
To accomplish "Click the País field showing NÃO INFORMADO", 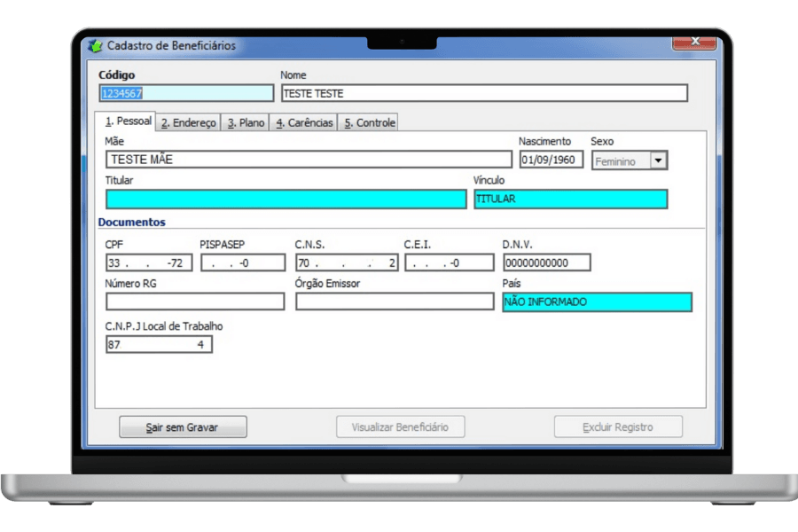I will [597, 302].
